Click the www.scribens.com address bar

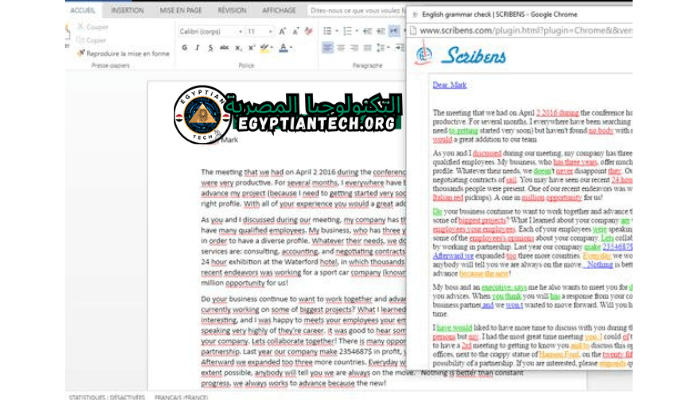click(x=520, y=30)
